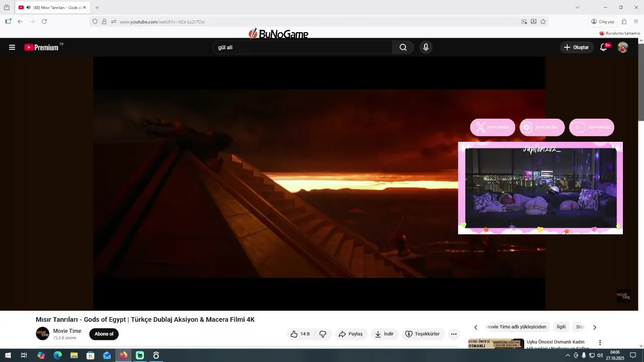Image resolution: width=644 pixels, height=362 pixels.
Task: Show hidden system tray icons chevron
Action: pyautogui.click(x=568, y=355)
